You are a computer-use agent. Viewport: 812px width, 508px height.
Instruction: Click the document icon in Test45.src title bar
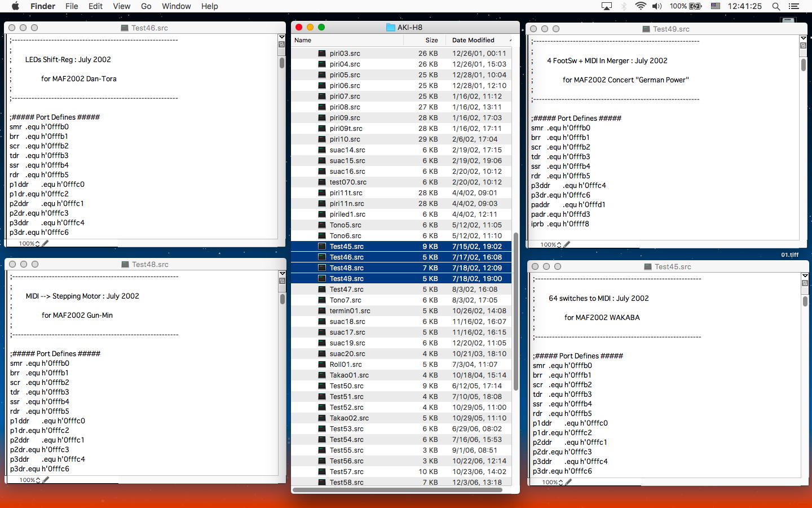click(648, 266)
